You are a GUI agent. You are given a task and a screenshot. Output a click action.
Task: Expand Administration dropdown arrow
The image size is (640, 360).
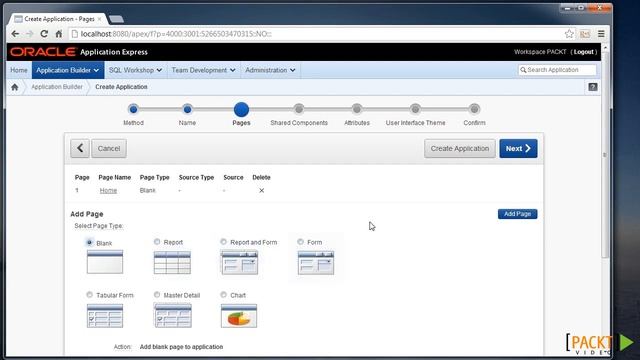(x=293, y=70)
